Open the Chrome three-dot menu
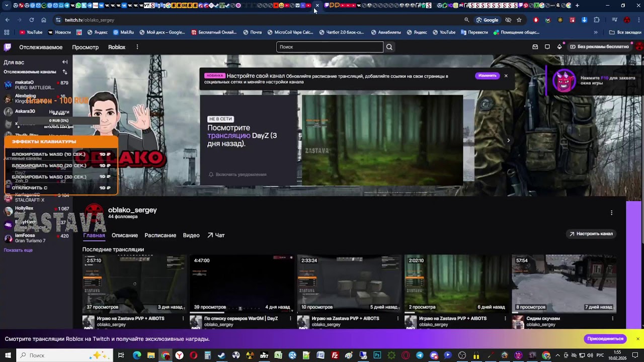Viewport: 644px width, 362px height. tap(638, 20)
